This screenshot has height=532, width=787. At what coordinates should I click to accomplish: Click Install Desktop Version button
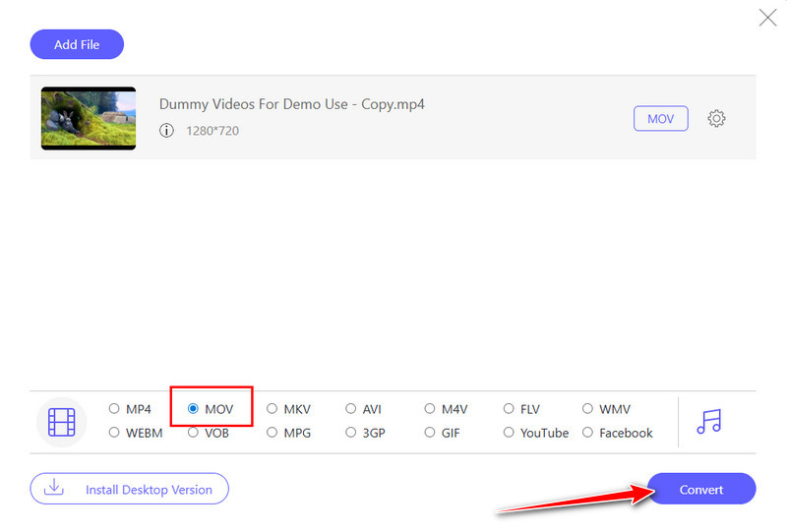(129, 489)
